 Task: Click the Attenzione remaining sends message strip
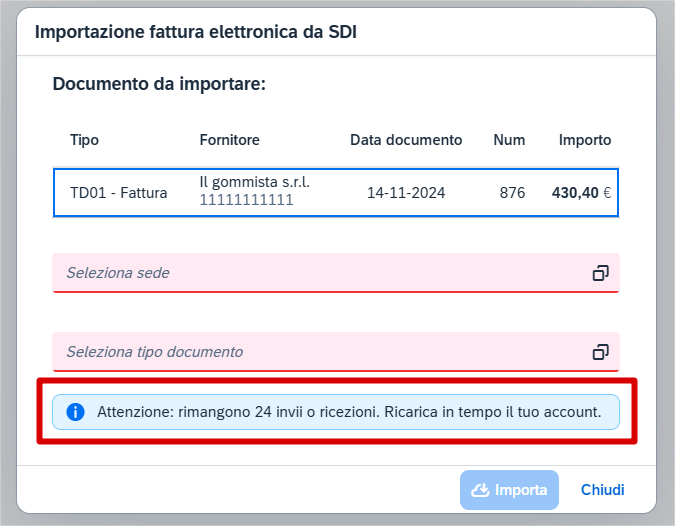pyautogui.click(x=336, y=412)
